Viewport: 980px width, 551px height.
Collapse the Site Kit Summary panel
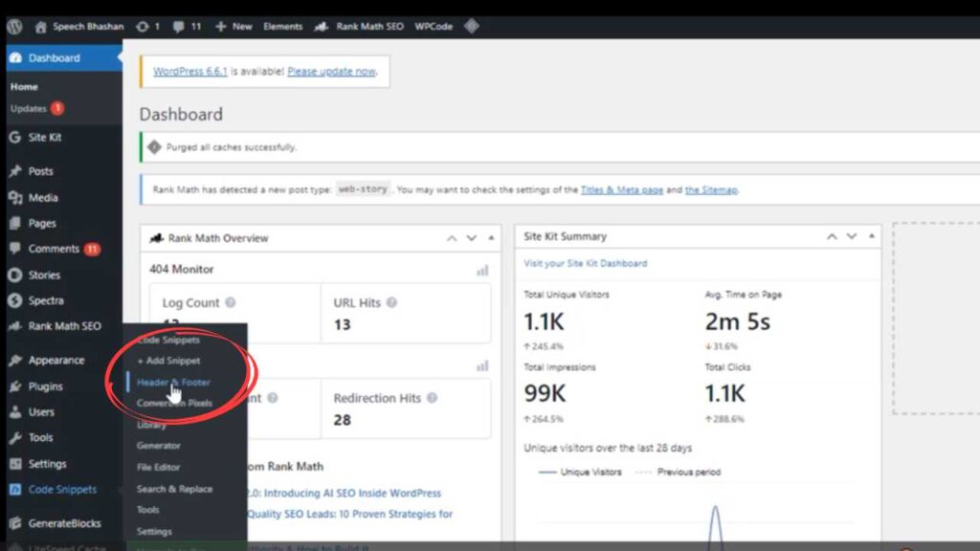point(872,236)
